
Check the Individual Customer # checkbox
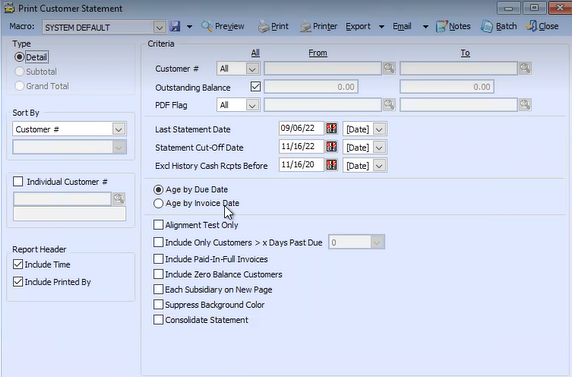pos(18,181)
